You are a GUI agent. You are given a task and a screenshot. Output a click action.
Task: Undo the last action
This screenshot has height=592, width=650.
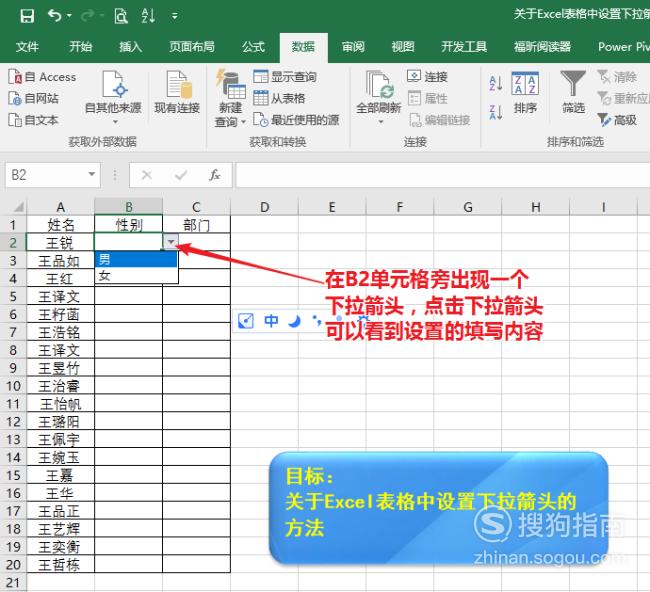[55, 16]
